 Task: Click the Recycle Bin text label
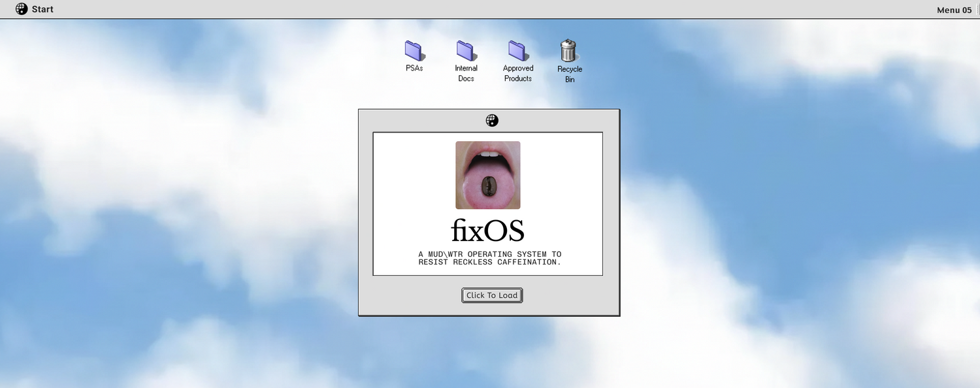tap(570, 74)
